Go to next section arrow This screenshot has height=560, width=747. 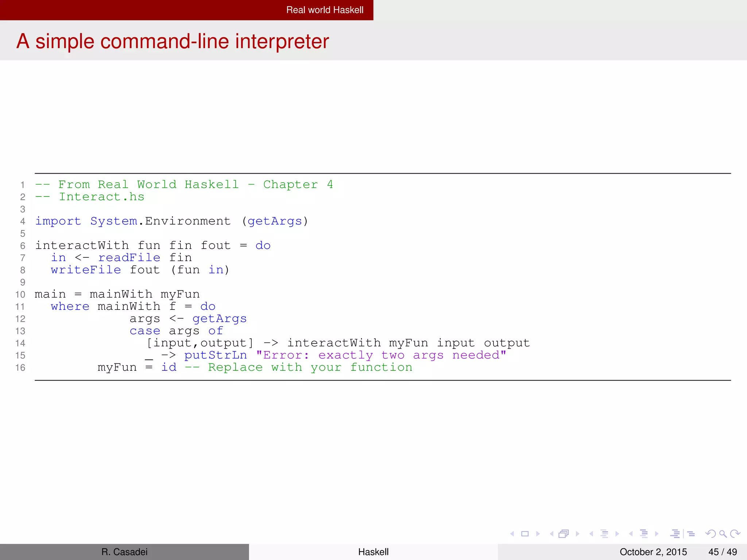[657, 534]
